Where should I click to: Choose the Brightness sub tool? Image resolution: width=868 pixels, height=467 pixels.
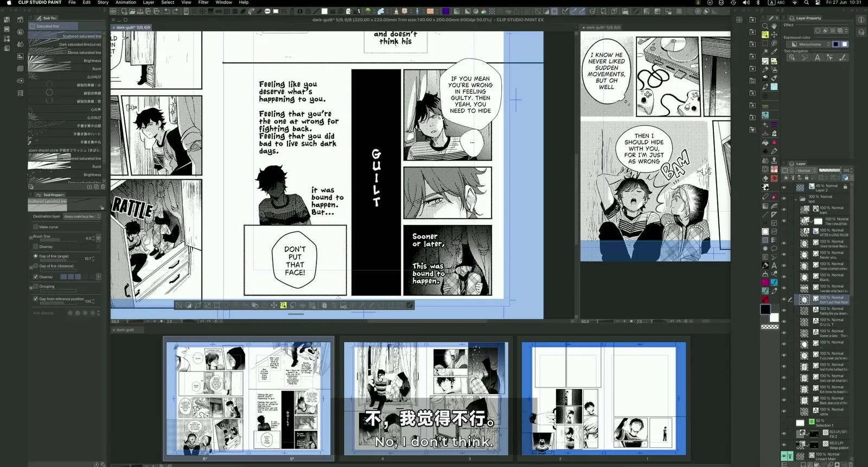(x=65, y=61)
